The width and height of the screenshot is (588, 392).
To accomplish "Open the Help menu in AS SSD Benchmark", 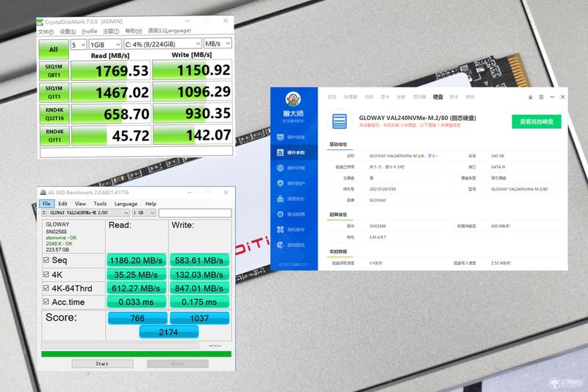I will [151, 204].
